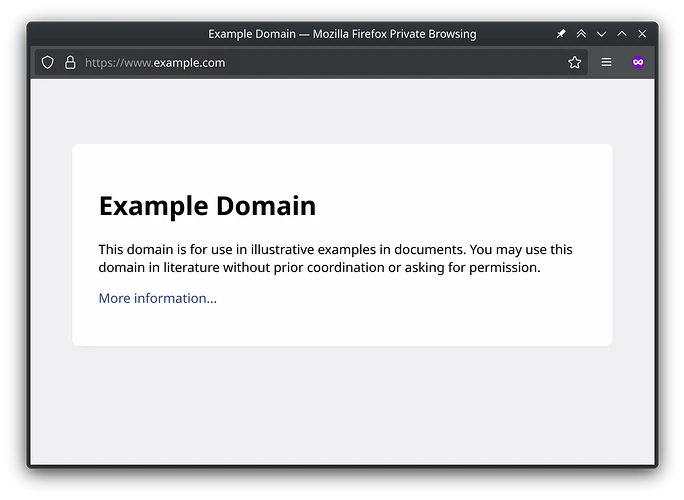Minimize the Firefox window
The image size is (684, 500).
pos(601,34)
